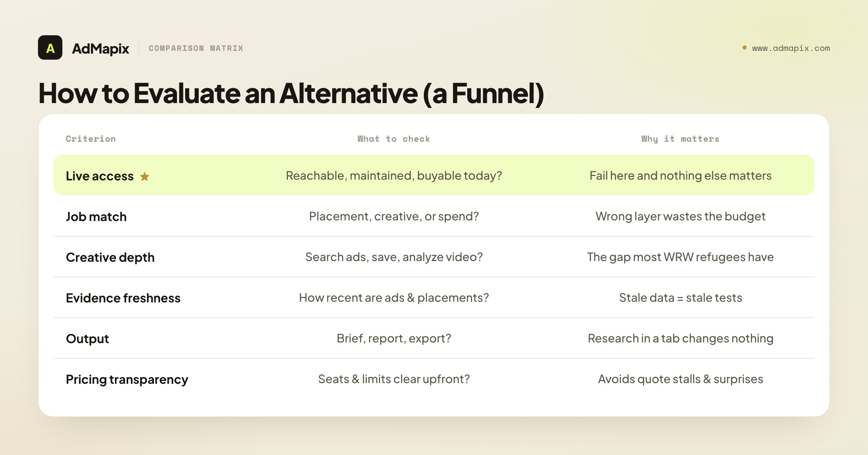
Task: Select the Output criterion
Action: pos(87,339)
